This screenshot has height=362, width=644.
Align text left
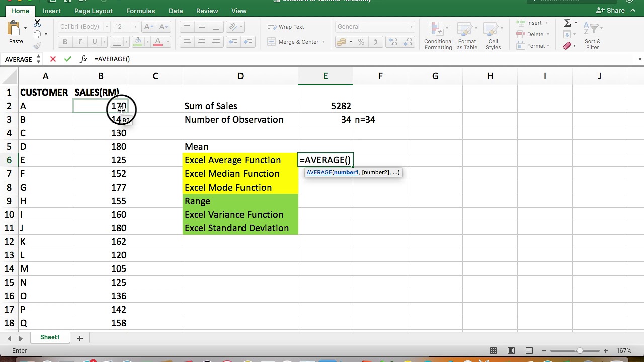[x=187, y=42]
